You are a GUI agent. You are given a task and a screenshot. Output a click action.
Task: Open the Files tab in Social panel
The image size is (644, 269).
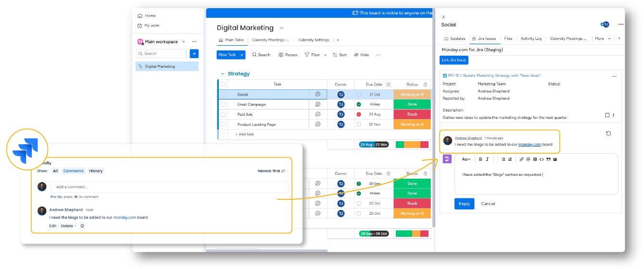click(x=508, y=38)
